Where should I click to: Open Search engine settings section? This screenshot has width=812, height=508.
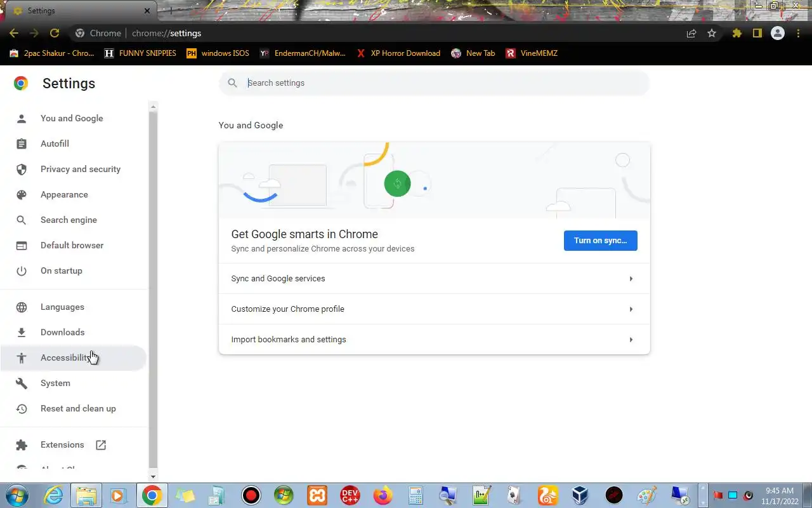pos(69,220)
